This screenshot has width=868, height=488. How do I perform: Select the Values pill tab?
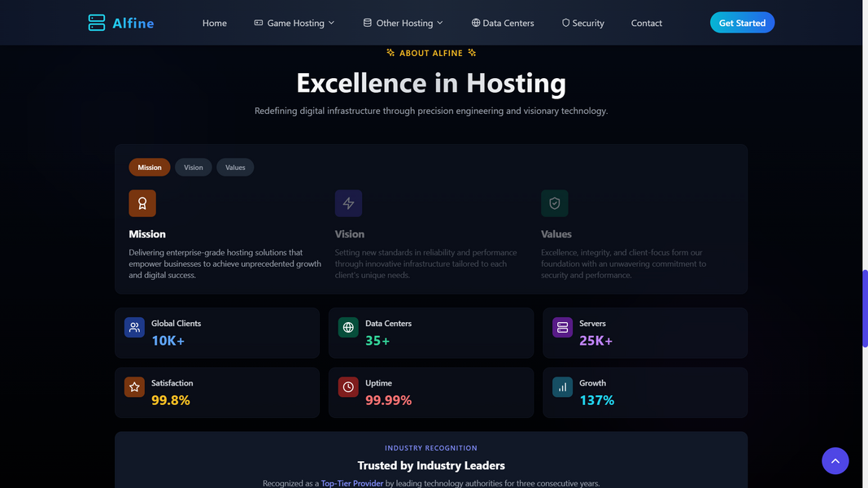pos(235,168)
